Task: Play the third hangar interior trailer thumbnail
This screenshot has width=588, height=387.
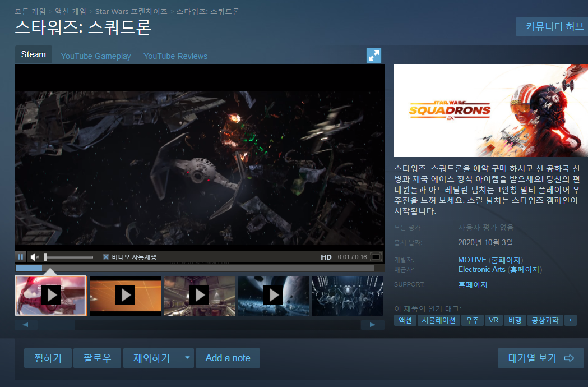Action: pos(199,296)
